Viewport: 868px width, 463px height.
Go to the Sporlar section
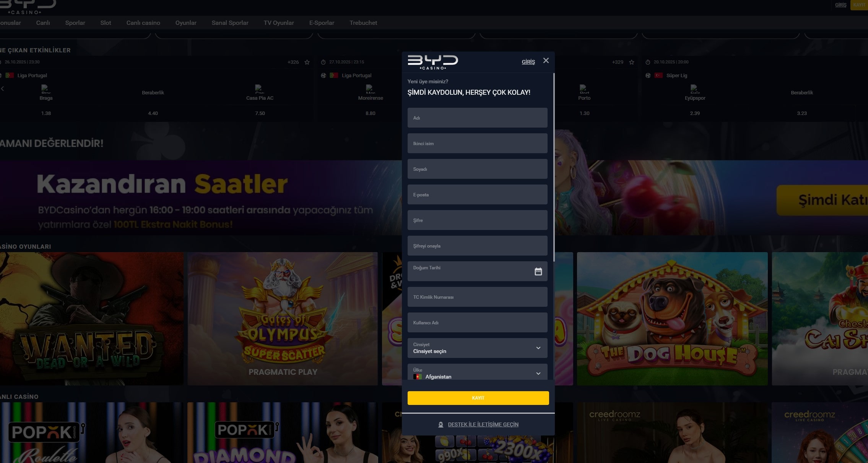tap(75, 23)
